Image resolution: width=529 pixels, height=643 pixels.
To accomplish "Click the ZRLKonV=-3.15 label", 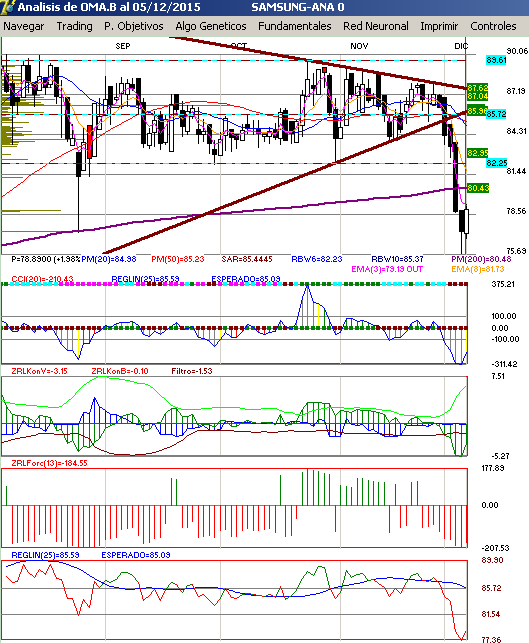I will 39,371.
